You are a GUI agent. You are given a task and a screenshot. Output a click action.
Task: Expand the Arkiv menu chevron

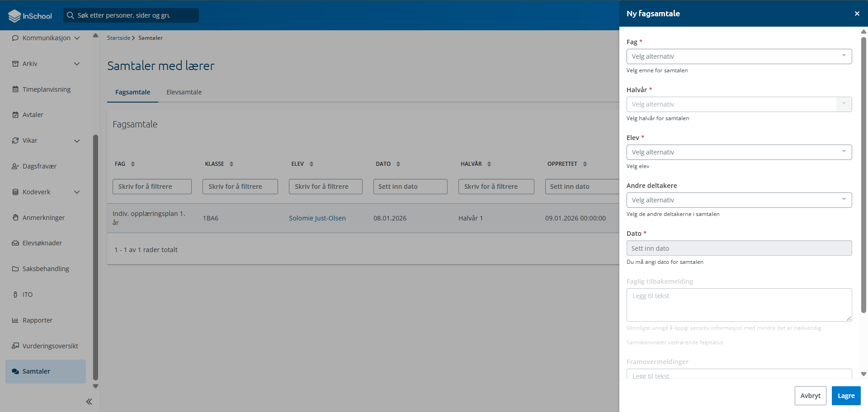(77, 64)
